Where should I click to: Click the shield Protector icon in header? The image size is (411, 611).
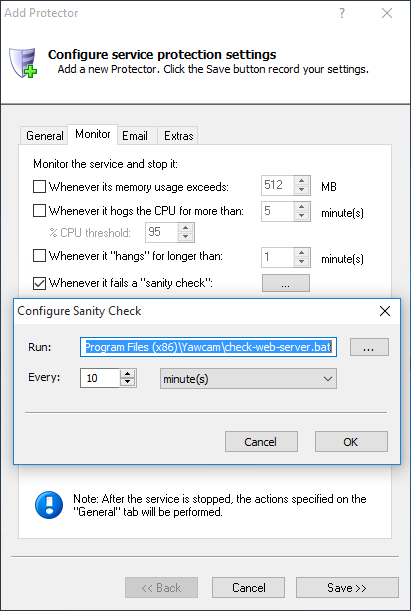(x=23, y=62)
